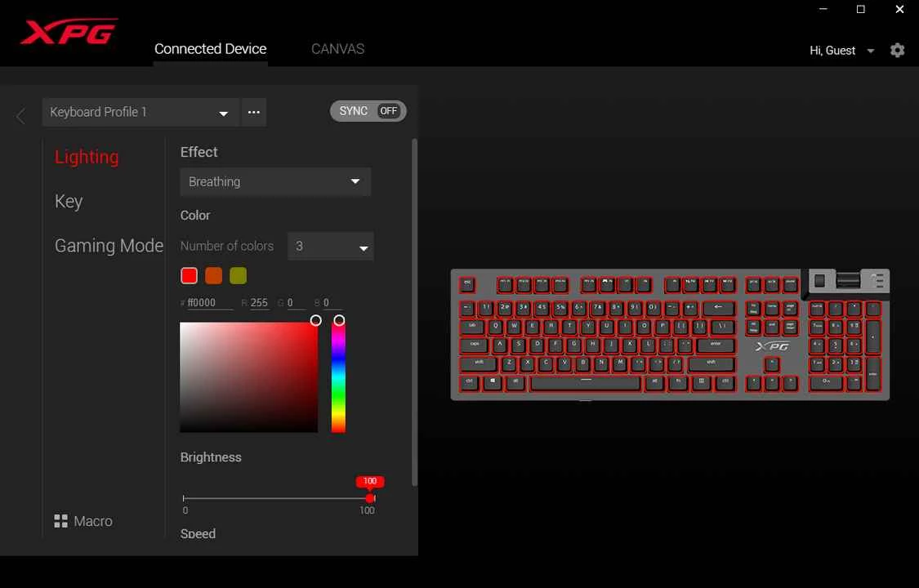Screen dimensions: 919x588
Task: Select the Gaming Mode section
Action: click(x=109, y=245)
